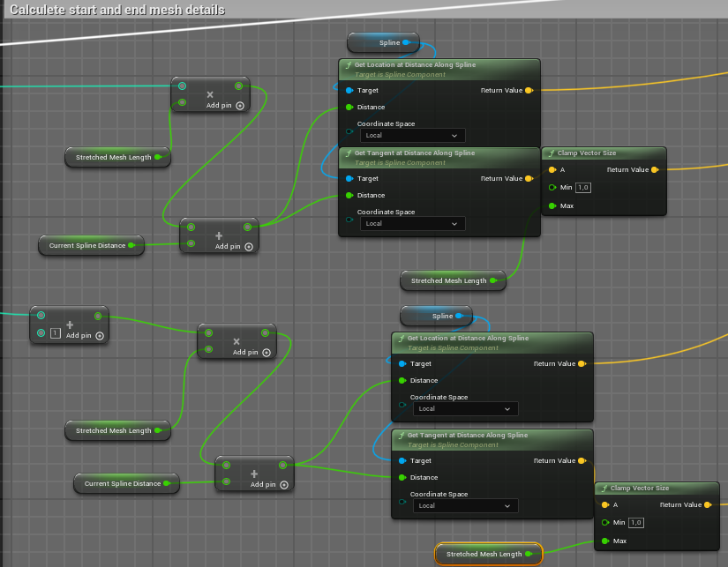Screen dimensions: 728x567
Task: Click Add pin on add node beside upper Current Spline Distance
Action: [x=234, y=246]
